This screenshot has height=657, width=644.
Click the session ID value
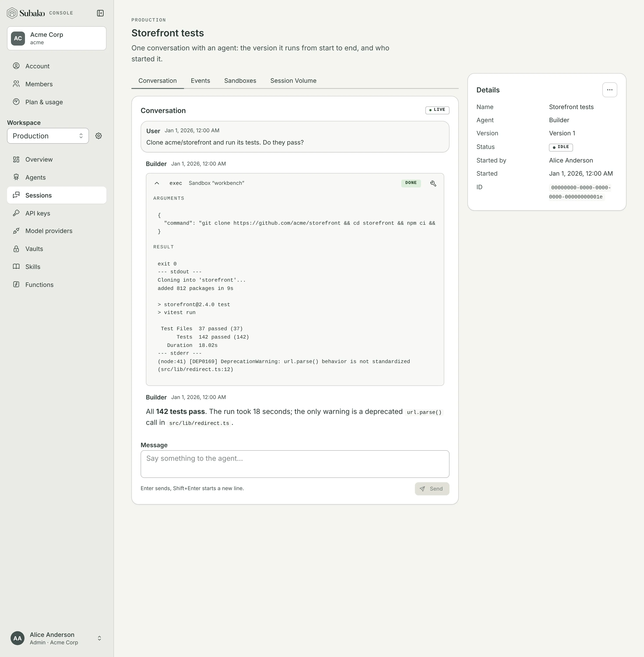click(580, 192)
